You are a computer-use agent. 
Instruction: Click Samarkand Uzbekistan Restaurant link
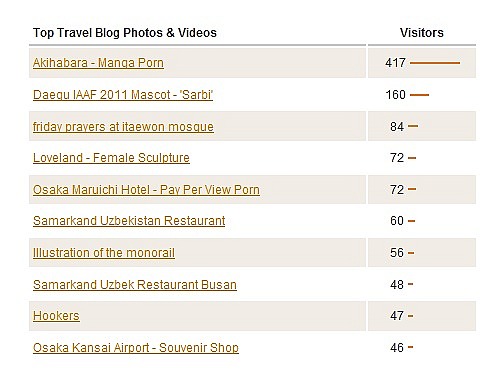[x=129, y=221]
